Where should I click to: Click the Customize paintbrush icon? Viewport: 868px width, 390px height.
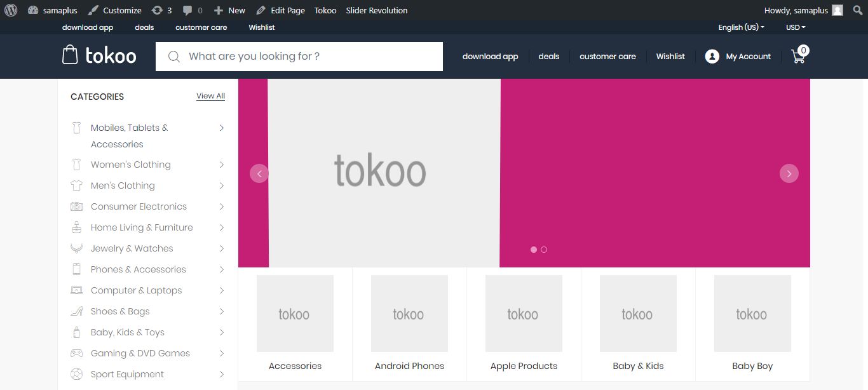tap(93, 10)
